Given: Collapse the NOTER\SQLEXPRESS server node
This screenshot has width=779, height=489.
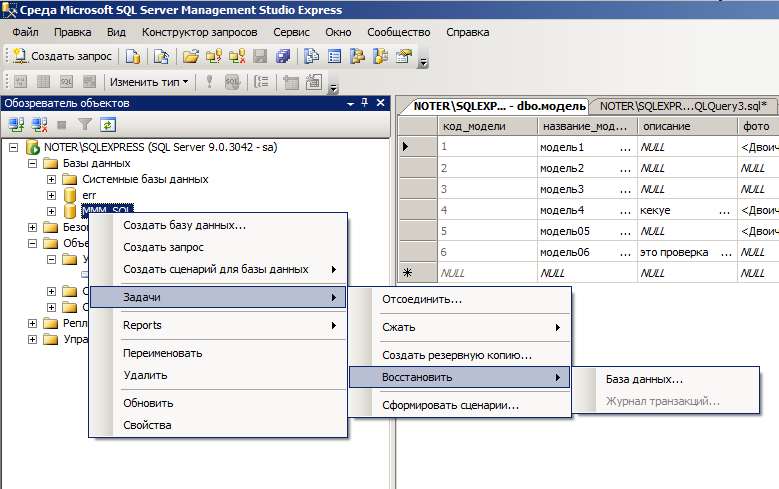Looking at the screenshot, I should (13, 147).
